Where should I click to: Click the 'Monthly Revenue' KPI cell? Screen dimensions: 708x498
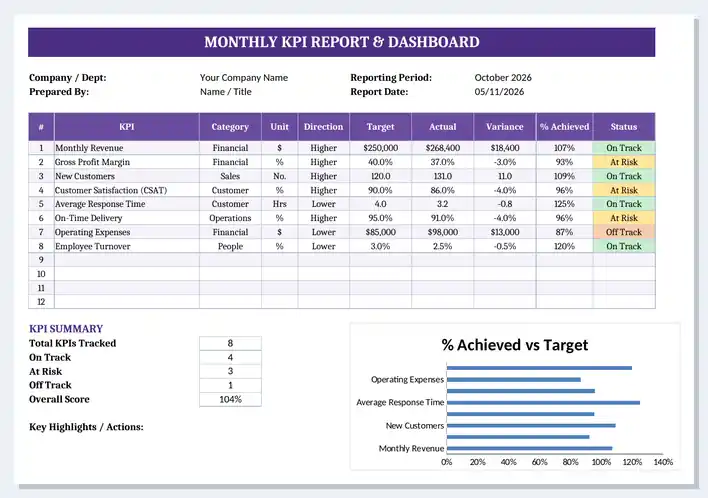point(126,148)
